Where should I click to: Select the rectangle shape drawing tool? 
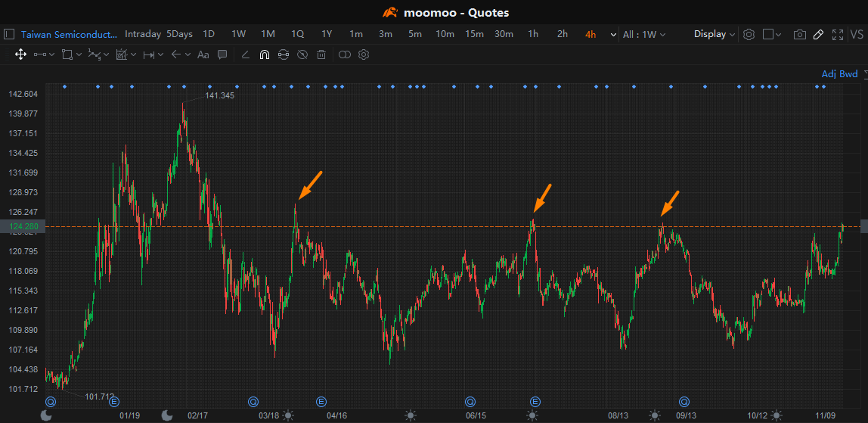pos(67,54)
